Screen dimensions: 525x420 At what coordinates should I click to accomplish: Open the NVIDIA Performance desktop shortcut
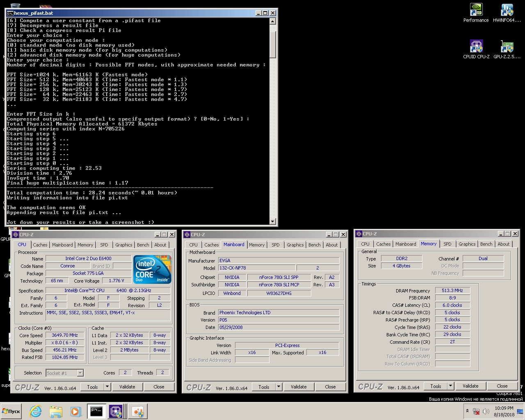click(x=476, y=13)
